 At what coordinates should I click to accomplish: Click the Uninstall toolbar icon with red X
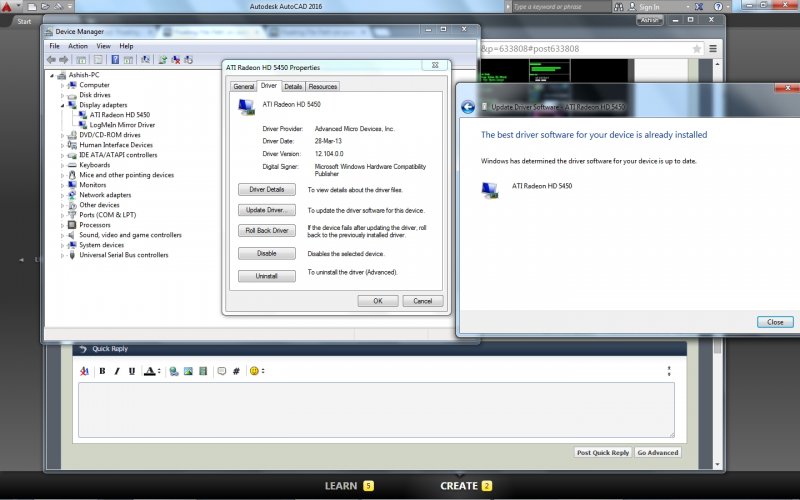176,60
